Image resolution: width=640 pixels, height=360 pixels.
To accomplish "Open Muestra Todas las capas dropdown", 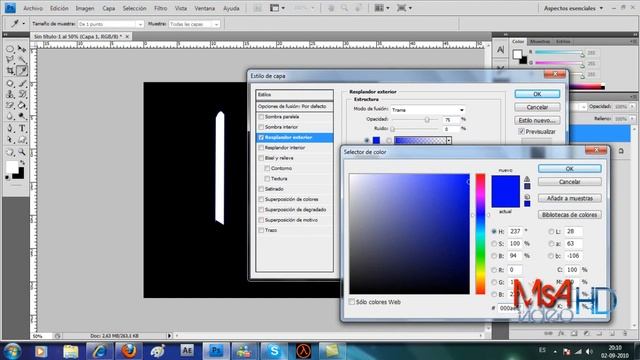I will (194, 24).
